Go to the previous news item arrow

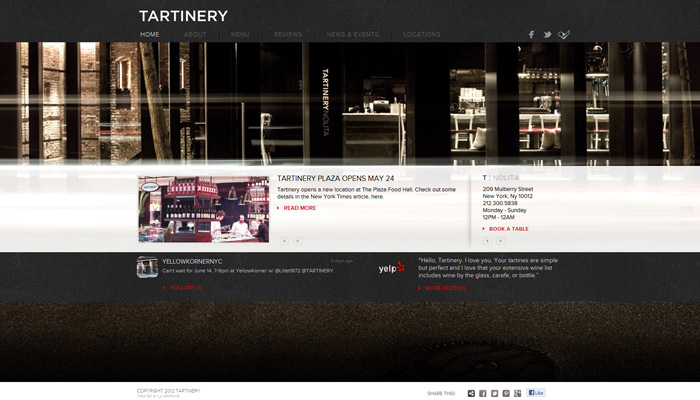[x=284, y=241]
